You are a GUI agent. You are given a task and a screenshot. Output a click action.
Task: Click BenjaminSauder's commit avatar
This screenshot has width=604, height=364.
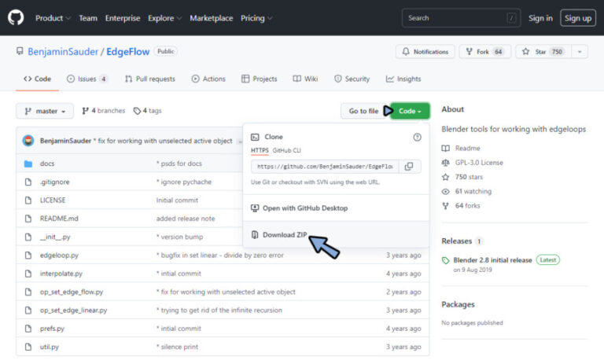click(29, 141)
